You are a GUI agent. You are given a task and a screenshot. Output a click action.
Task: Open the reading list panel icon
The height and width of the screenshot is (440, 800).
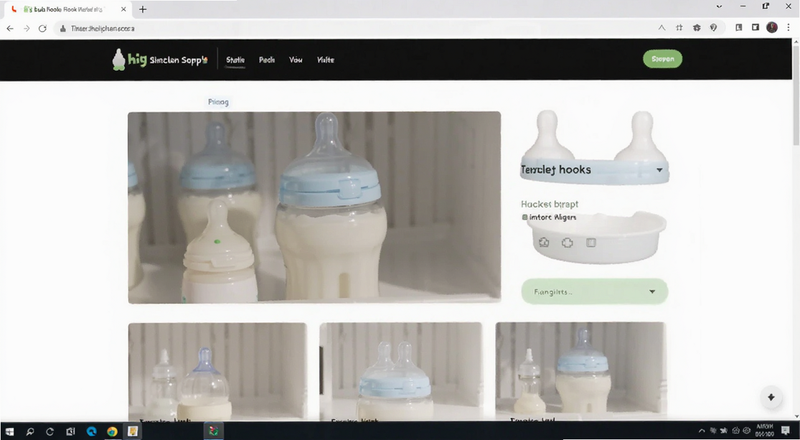(x=738, y=28)
